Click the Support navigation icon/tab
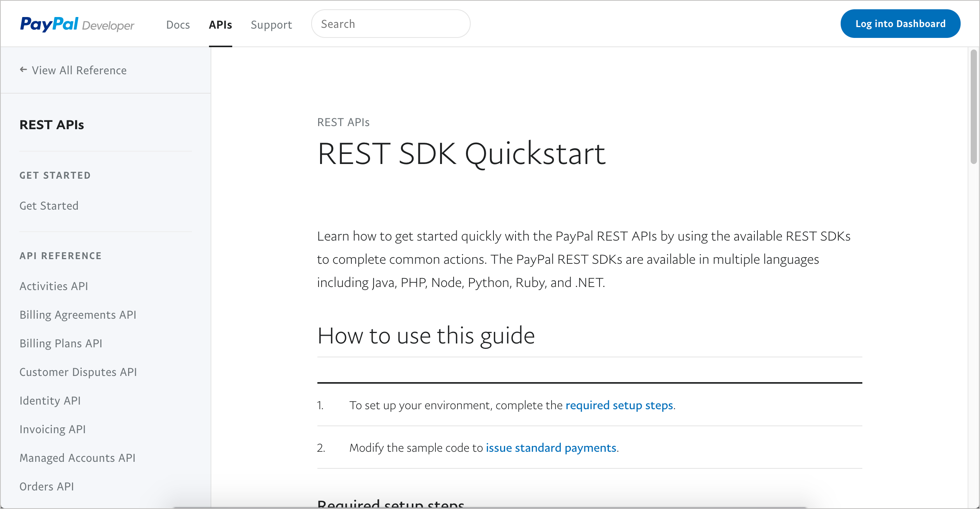This screenshot has width=980, height=509. point(271,24)
